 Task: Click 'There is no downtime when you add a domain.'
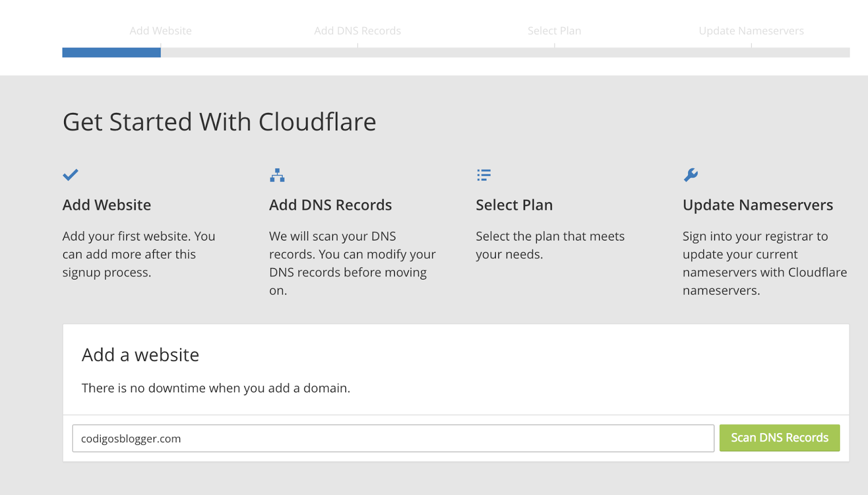click(216, 388)
